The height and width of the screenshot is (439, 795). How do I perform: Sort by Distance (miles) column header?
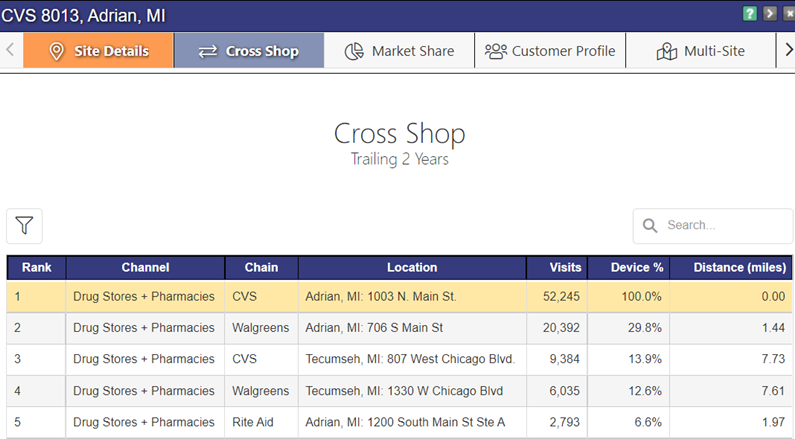click(x=731, y=268)
